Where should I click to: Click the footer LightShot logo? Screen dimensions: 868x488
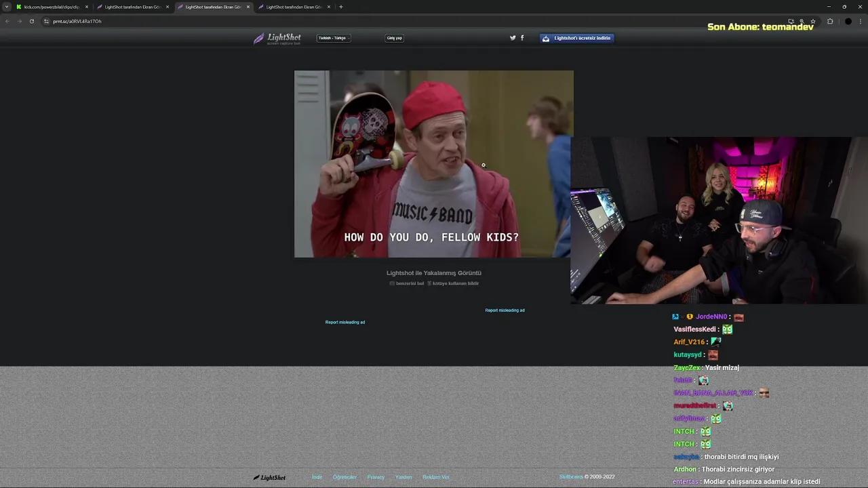(269, 477)
